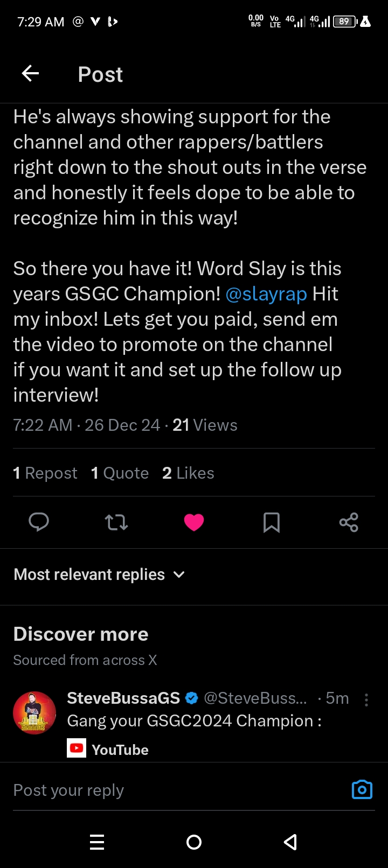The width and height of the screenshot is (388, 868).
Task: Tap the camera icon in the reply bar
Action: coord(362,789)
